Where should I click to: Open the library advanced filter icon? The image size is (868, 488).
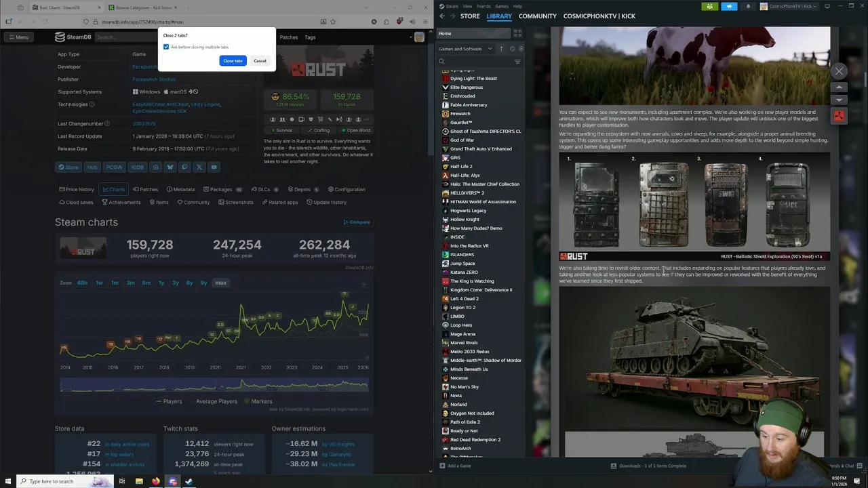[x=517, y=62]
